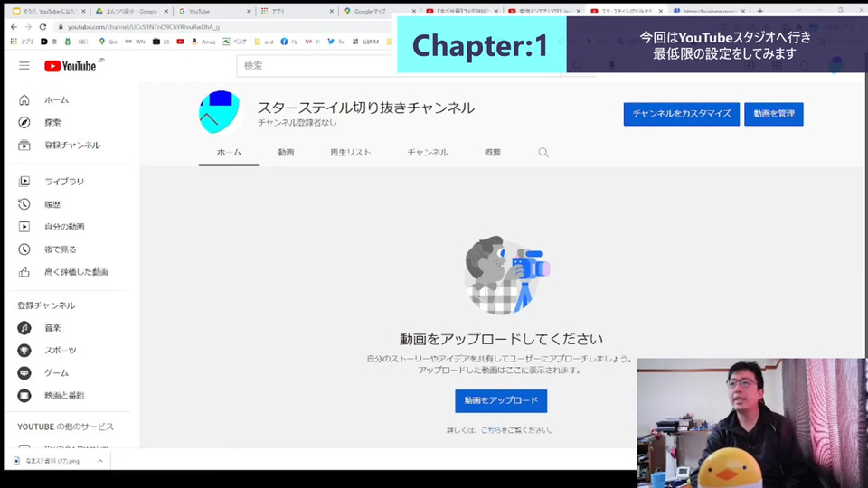Open the YouTube hamburger guide menu

click(x=24, y=66)
